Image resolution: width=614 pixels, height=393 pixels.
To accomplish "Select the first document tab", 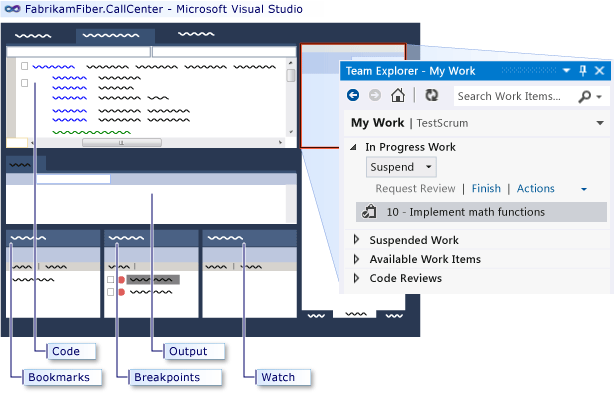I will (33, 36).
